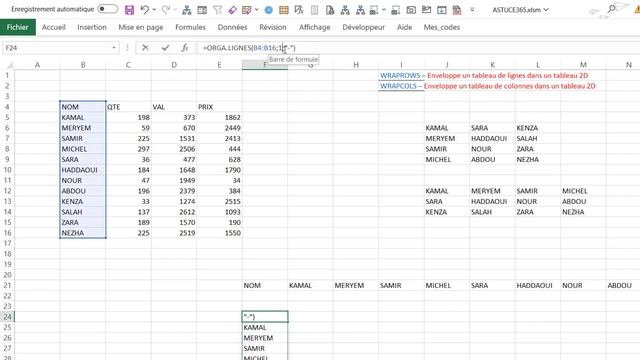Viewport: 640px width, 360px height.
Task: Confirm the formula with the checkmark button
Action: pos(165,48)
